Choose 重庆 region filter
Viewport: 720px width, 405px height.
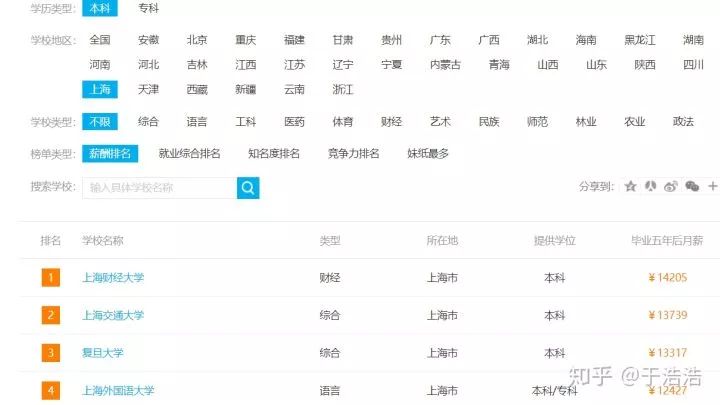coord(246,40)
